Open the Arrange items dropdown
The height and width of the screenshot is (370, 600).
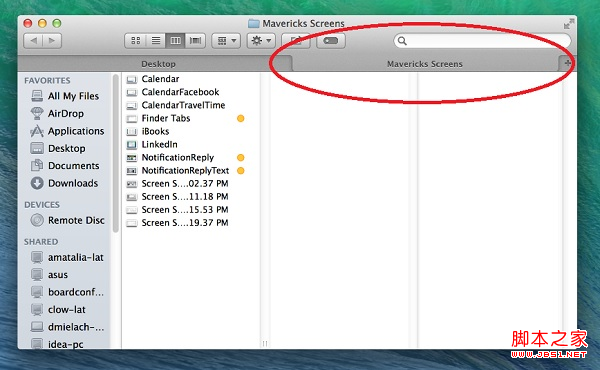226,41
